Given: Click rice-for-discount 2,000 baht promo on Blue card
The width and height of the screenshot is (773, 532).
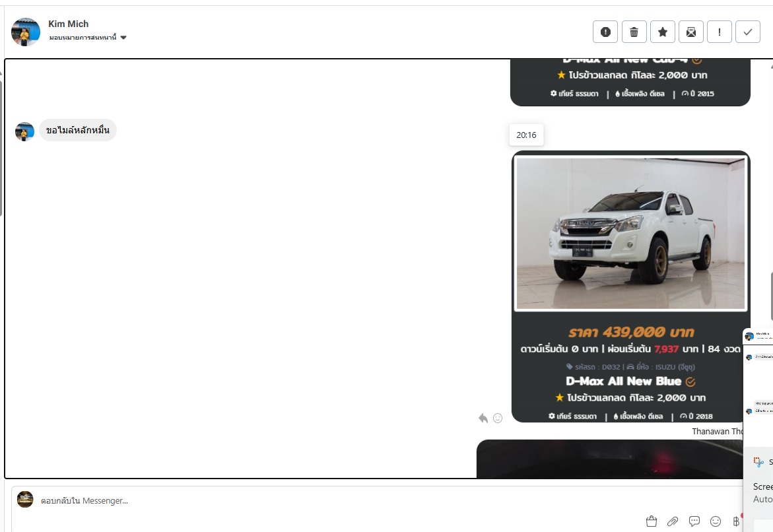Looking at the screenshot, I should pyautogui.click(x=630, y=397).
